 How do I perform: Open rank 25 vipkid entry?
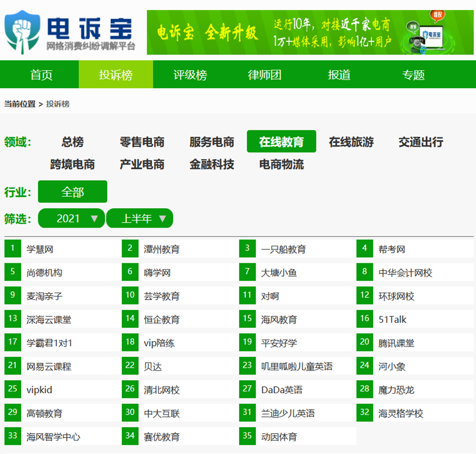63,389
